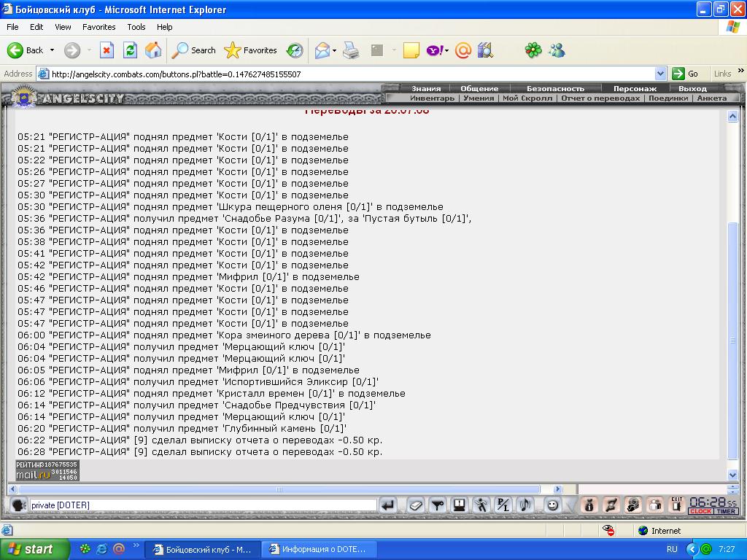Click the funnel chat filter icon

tap(437, 505)
